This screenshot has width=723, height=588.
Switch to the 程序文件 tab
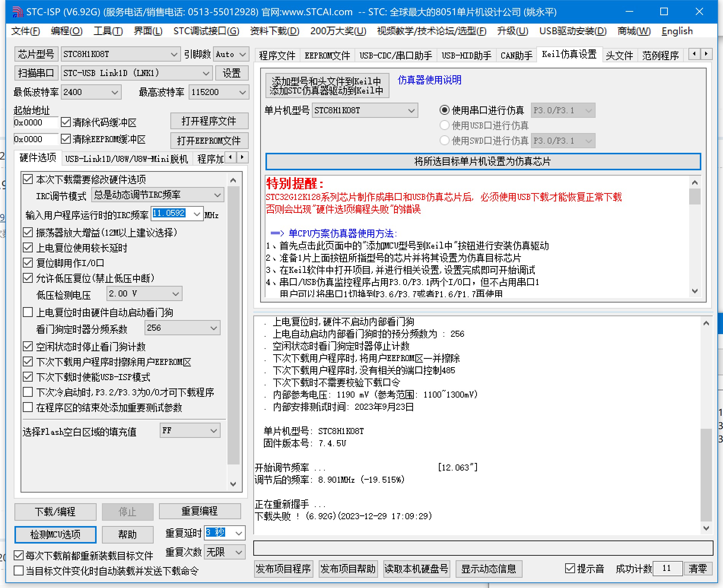coord(277,55)
